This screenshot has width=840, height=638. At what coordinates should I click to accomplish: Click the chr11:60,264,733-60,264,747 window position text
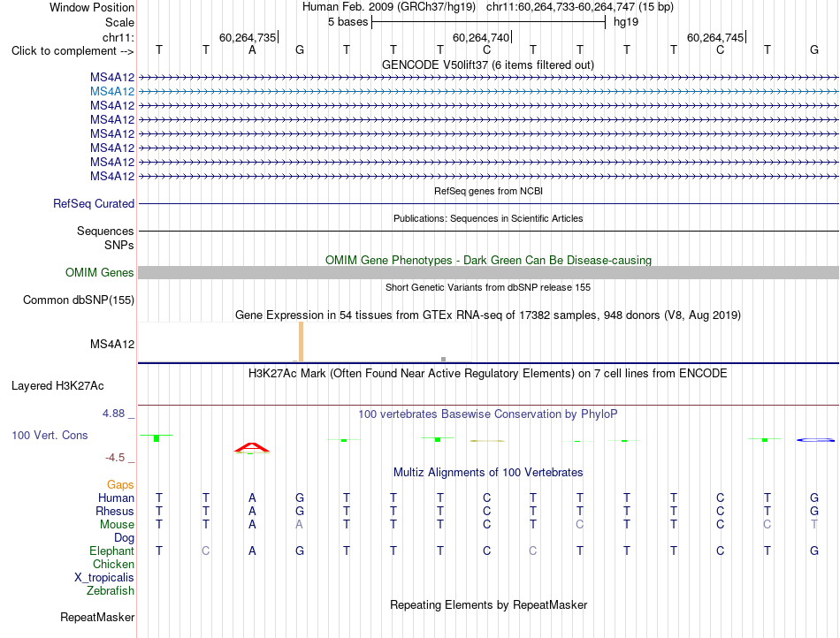(580, 7)
